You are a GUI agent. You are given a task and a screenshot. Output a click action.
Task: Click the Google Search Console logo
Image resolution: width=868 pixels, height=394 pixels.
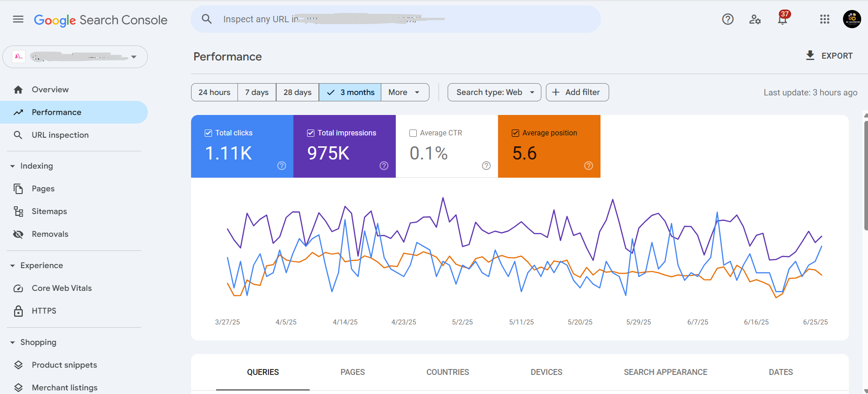tap(101, 20)
